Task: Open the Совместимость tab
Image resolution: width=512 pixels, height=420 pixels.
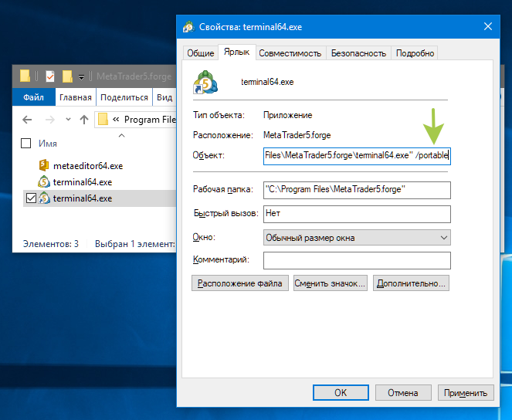Action: point(290,52)
